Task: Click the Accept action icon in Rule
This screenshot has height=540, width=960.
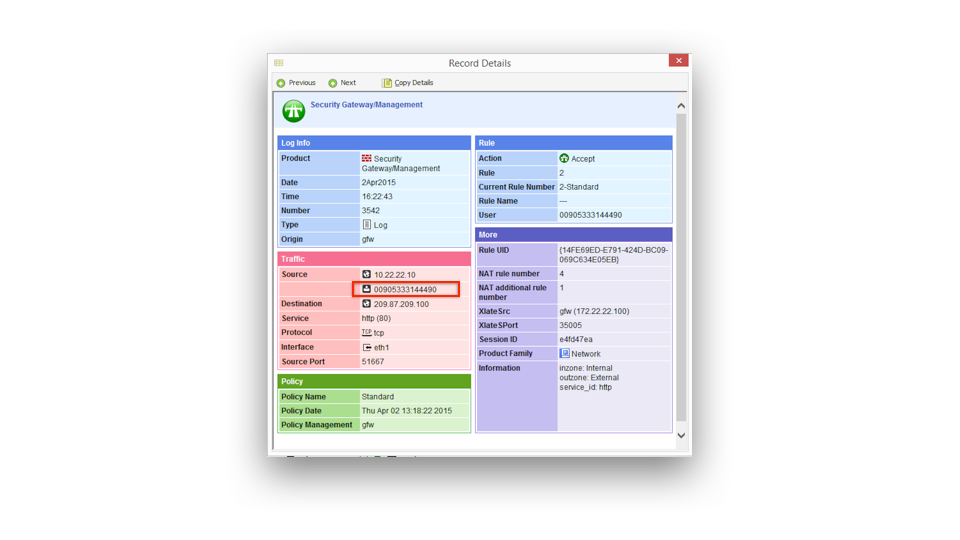Action: (x=564, y=159)
